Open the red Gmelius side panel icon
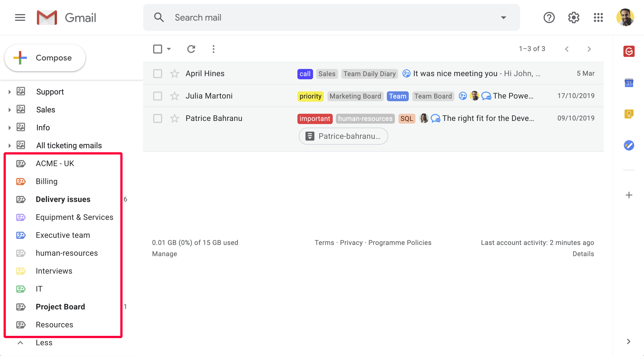The height and width of the screenshot is (356, 644). [629, 51]
